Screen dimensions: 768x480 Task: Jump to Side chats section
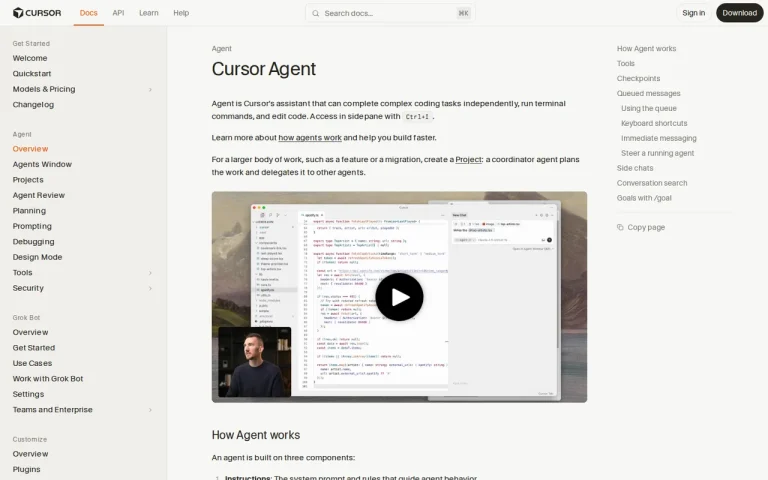click(635, 168)
